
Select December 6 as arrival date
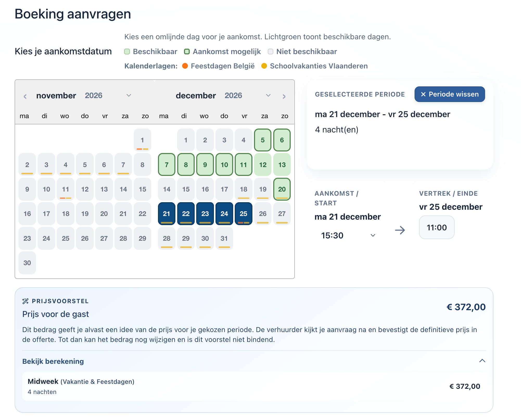click(x=282, y=140)
